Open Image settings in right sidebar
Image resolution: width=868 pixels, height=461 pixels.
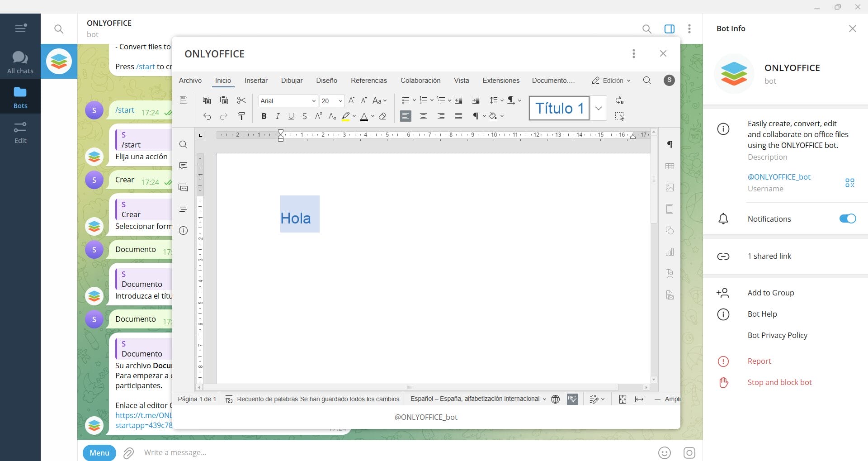(670, 187)
